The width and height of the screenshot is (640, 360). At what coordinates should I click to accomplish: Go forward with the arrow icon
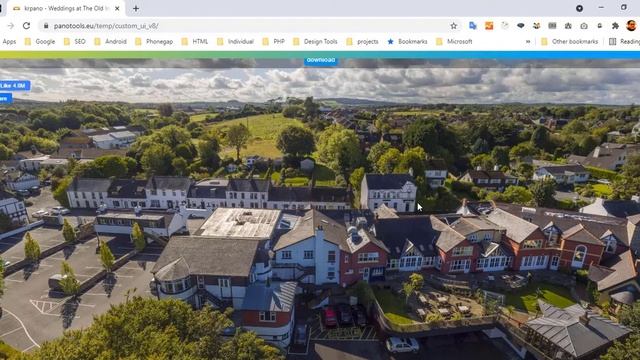tap(11, 26)
